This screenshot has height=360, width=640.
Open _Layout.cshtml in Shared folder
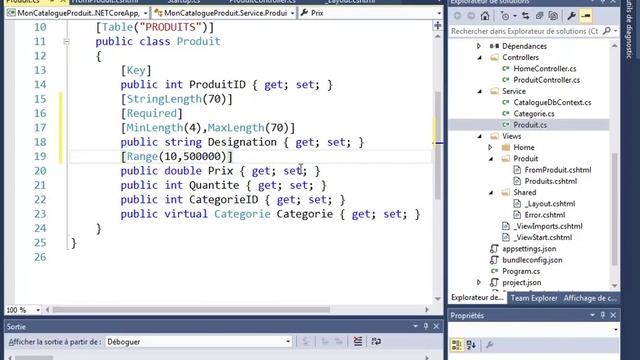(549, 204)
